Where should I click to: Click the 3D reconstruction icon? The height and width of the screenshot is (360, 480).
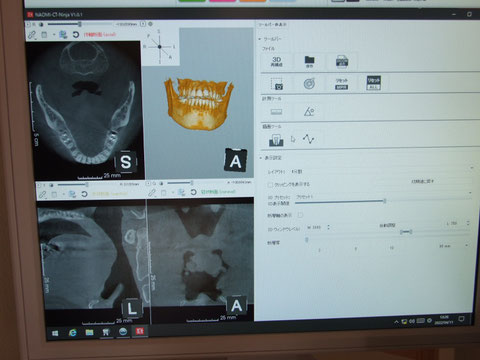coord(276,61)
